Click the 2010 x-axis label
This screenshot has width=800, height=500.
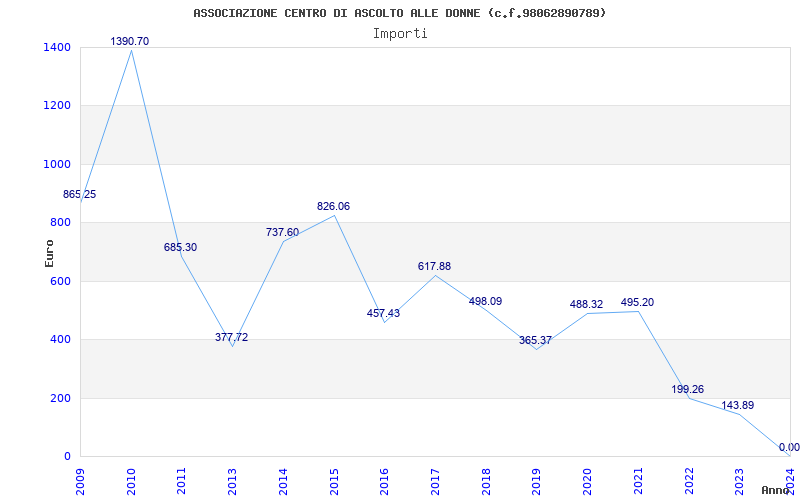point(131,482)
